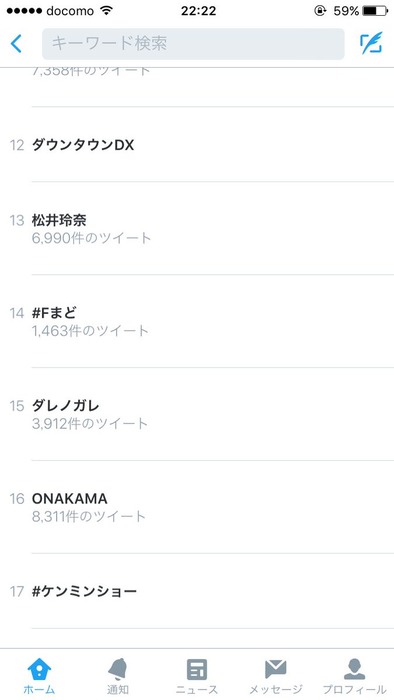The height and width of the screenshot is (700, 394).
Task: Tap the blue back arrow icon
Action: pyautogui.click(x=16, y=44)
